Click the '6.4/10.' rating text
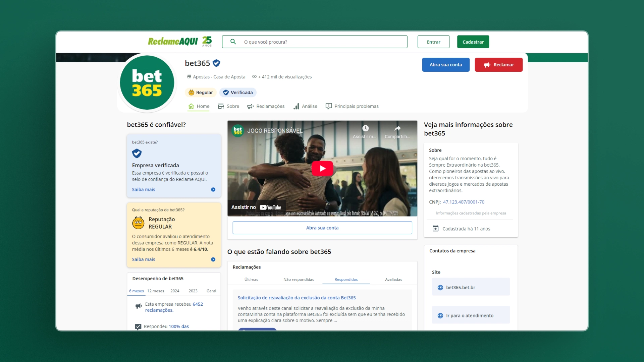 pyautogui.click(x=201, y=249)
